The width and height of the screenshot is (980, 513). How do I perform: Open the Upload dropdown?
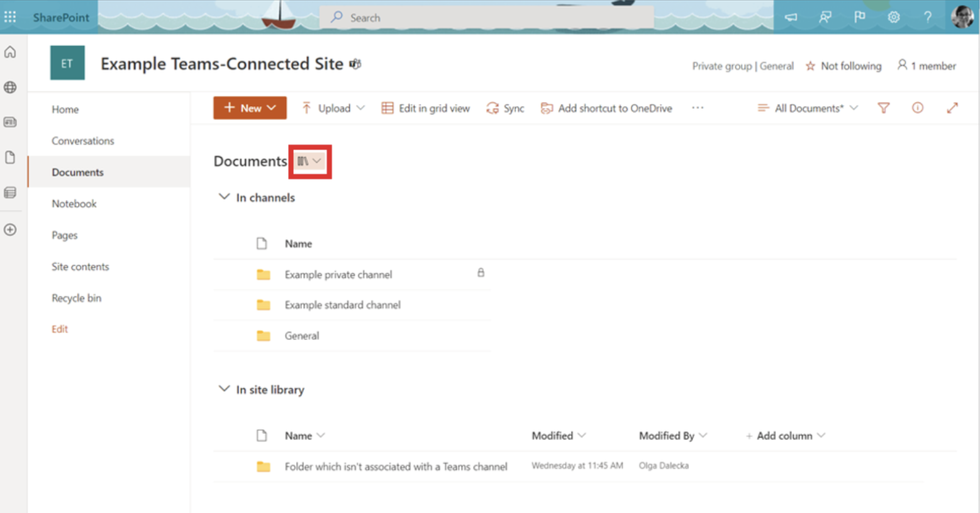tap(333, 108)
